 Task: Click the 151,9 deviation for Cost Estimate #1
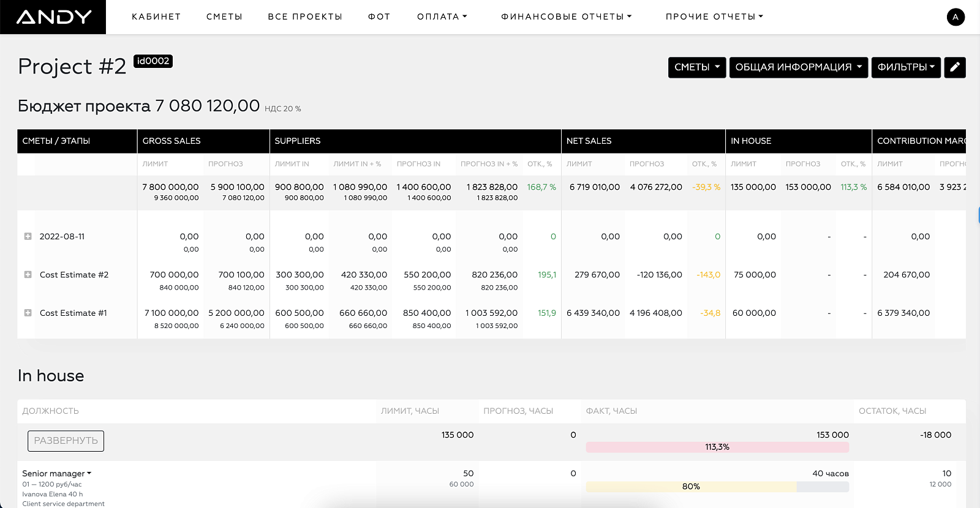point(547,313)
